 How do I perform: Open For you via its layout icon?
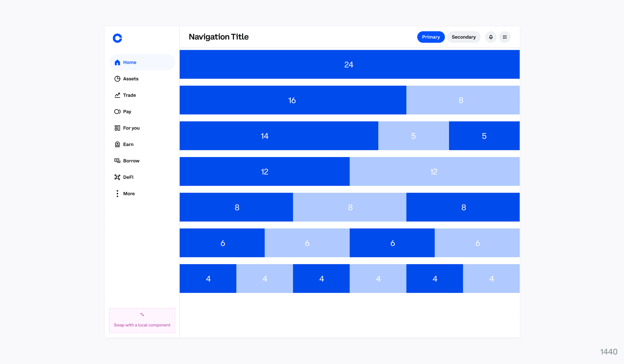117,128
